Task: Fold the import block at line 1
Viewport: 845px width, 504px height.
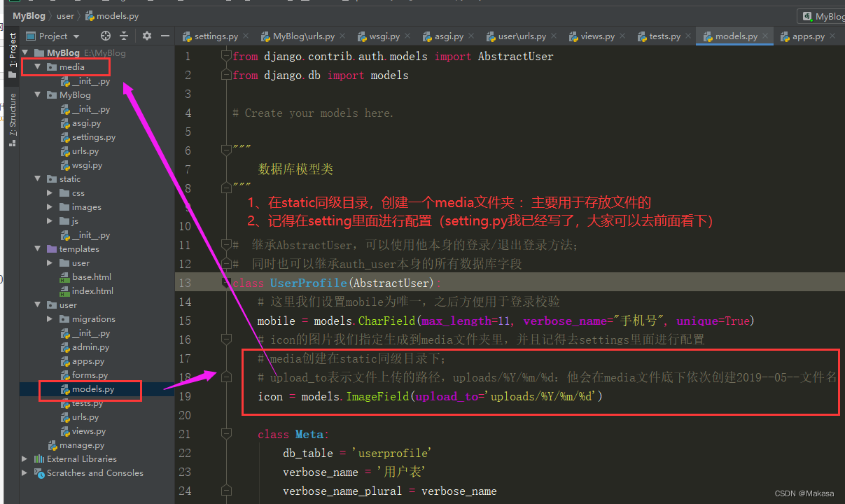Action: [x=225, y=56]
